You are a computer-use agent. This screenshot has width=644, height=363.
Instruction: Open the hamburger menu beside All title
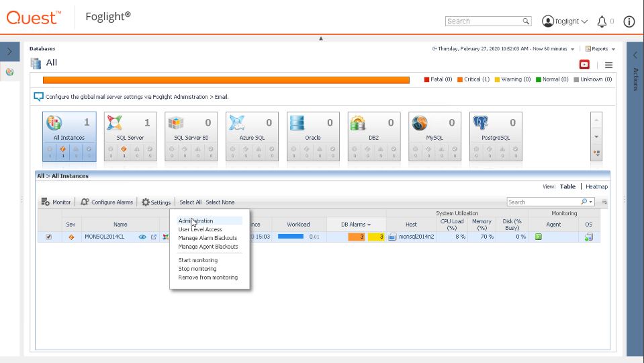click(x=608, y=65)
